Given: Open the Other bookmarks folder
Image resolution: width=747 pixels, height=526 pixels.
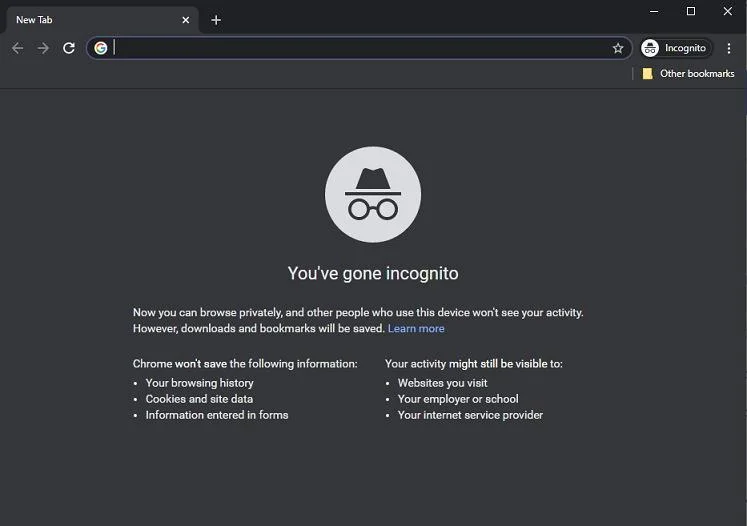Looking at the screenshot, I should (688, 73).
